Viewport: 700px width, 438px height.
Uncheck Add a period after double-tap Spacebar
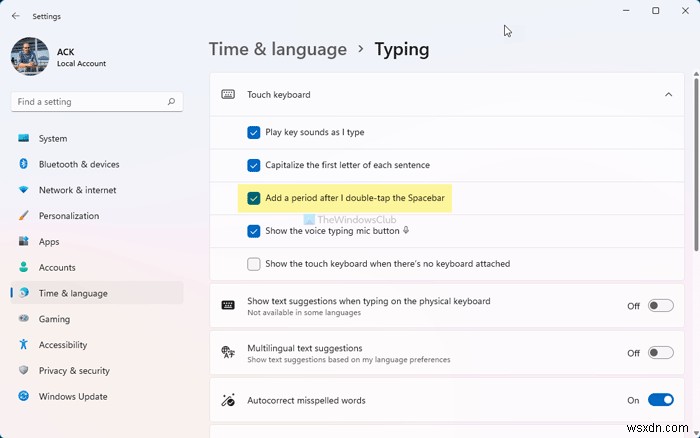pos(254,198)
